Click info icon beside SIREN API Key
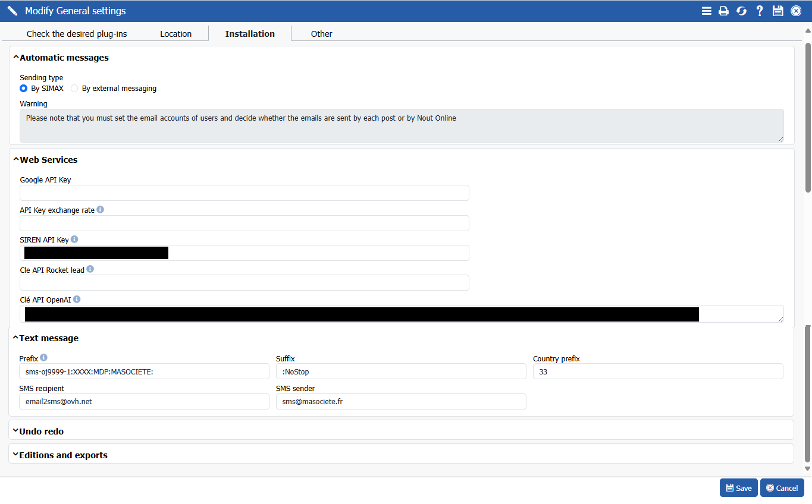Viewport: 812px width, 504px height. click(x=74, y=240)
